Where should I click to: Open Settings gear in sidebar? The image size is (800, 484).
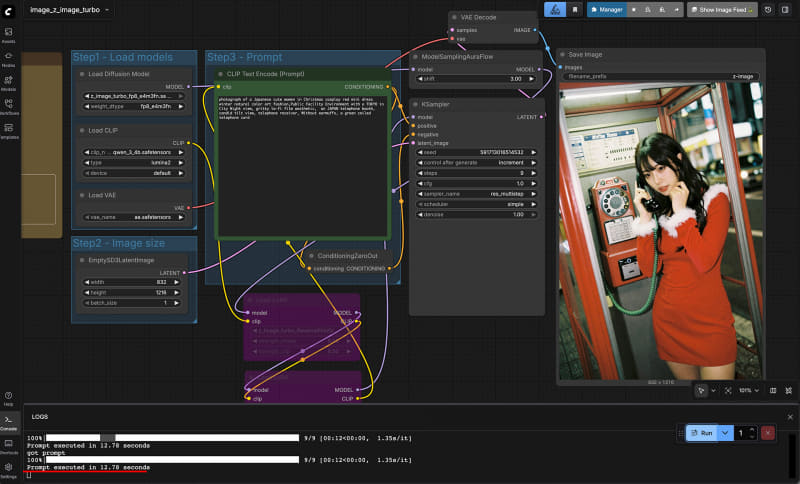click(9, 470)
